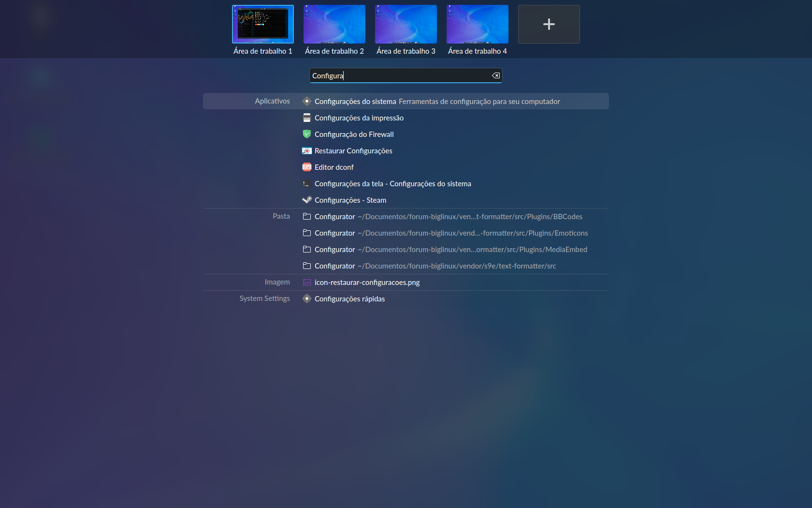Open icon-restaurar-configuracoes.png image result
Image resolution: width=812 pixels, height=508 pixels.
(x=406, y=282)
